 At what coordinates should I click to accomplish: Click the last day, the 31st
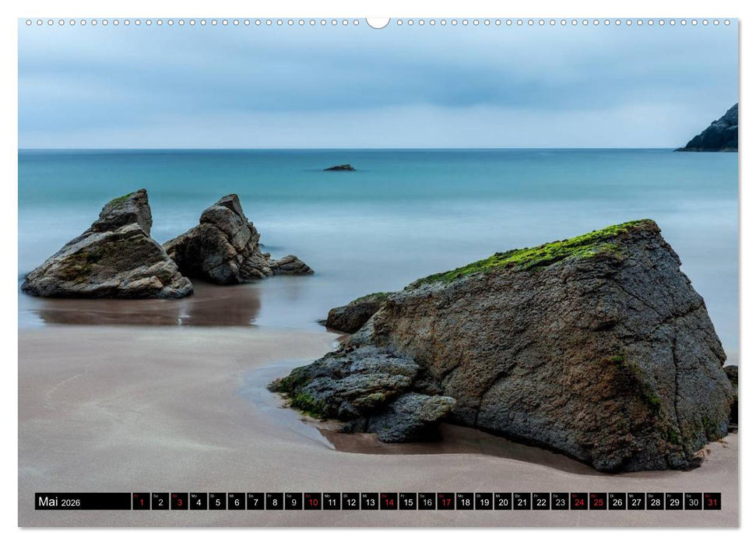click(x=712, y=502)
